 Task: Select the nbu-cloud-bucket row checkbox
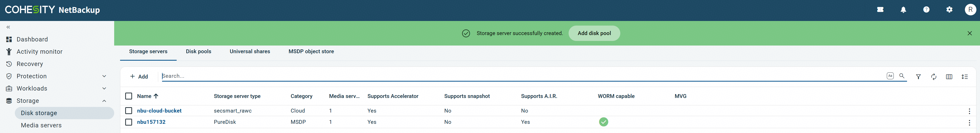[x=129, y=110]
